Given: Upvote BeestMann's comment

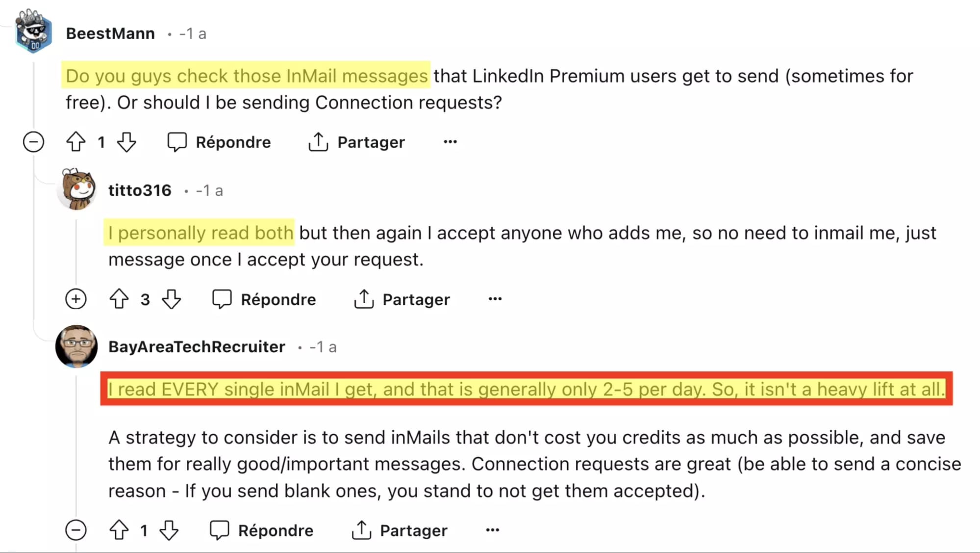Looking at the screenshot, I should 75,142.
